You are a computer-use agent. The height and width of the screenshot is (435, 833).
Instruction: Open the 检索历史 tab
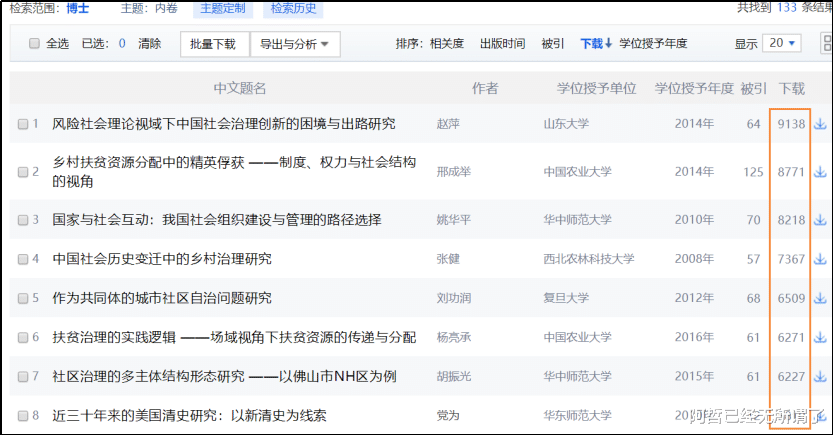tap(293, 8)
